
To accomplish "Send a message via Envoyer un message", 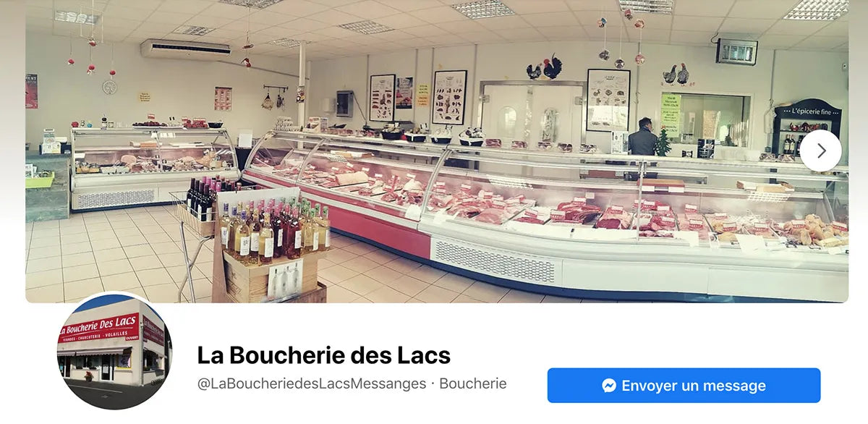I will pyautogui.click(x=684, y=385).
